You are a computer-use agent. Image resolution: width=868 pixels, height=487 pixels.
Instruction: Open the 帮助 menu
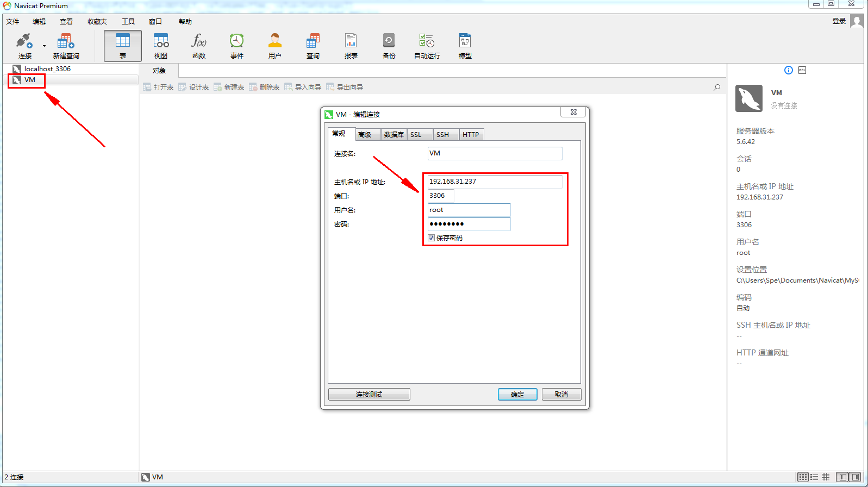pos(185,22)
